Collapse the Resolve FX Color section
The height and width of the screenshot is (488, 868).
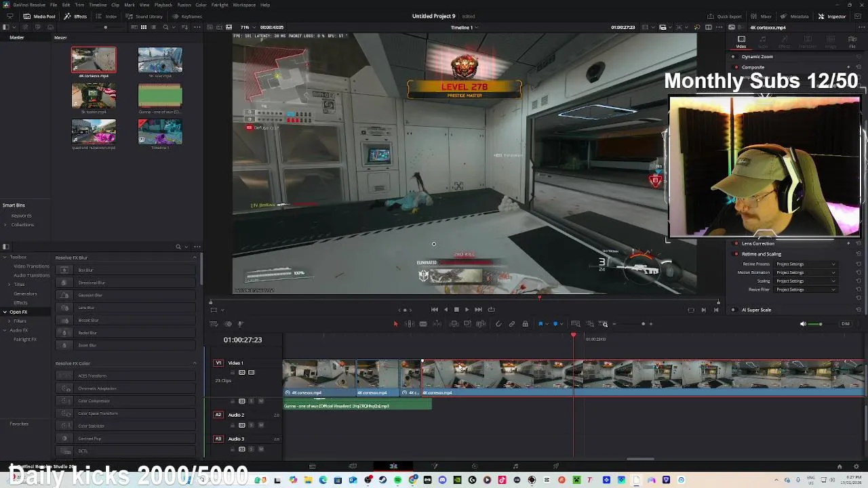195,363
